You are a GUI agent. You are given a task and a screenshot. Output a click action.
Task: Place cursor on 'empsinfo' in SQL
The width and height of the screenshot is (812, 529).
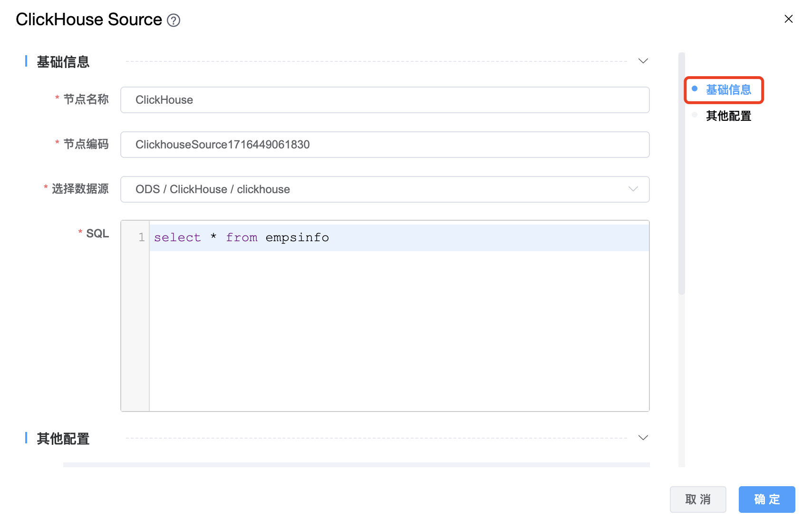[297, 237]
